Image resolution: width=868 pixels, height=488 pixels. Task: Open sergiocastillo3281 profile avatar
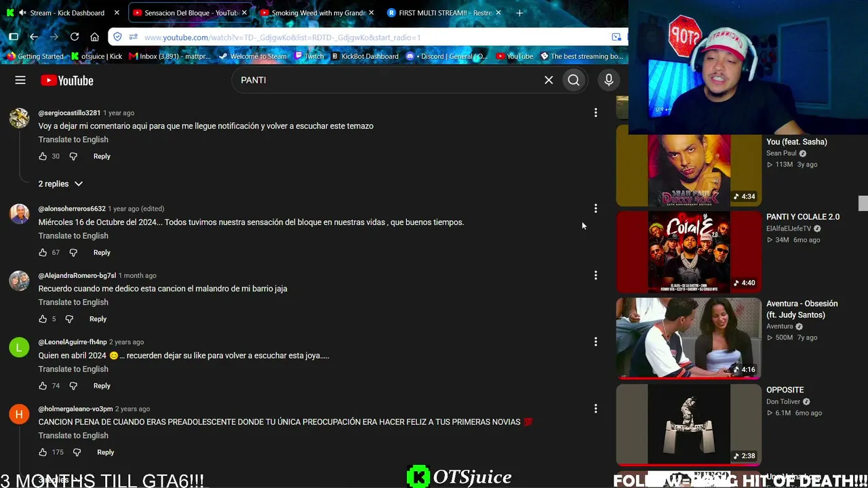click(x=19, y=118)
